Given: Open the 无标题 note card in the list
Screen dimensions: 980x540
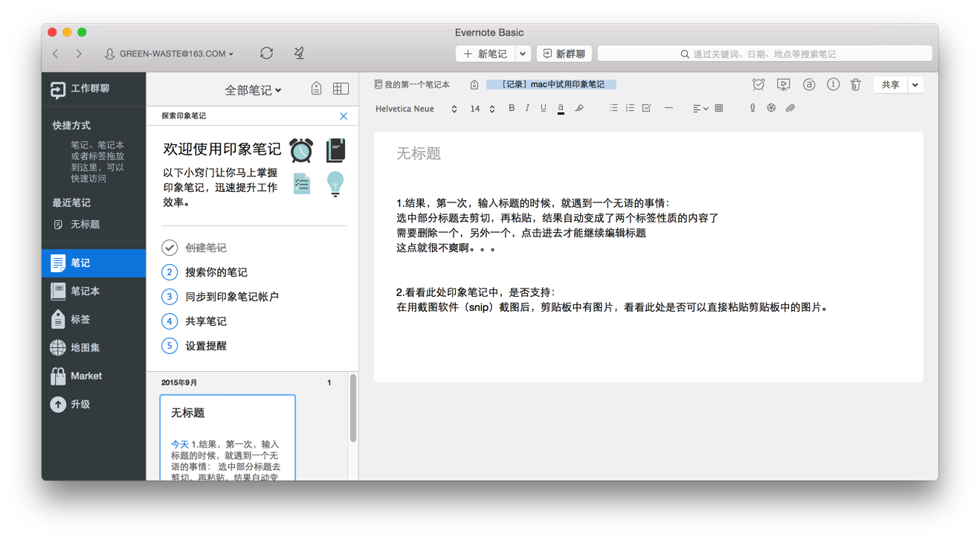Looking at the screenshot, I should tap(228, 437).
